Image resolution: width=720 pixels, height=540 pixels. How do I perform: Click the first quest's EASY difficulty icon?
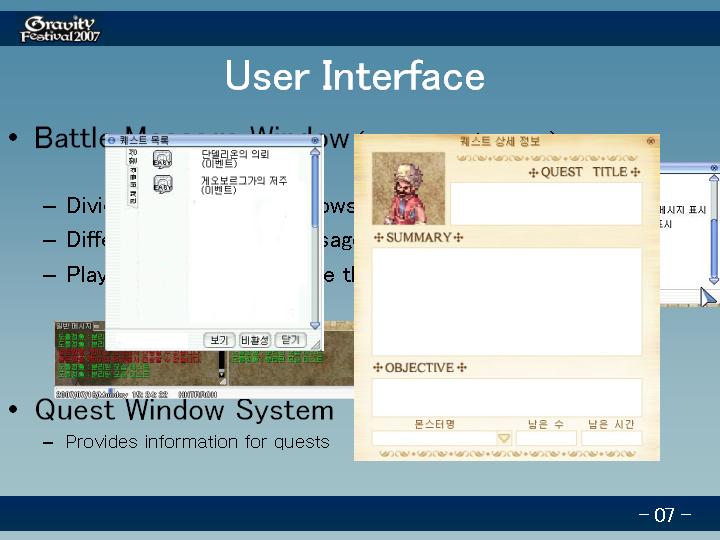[x=162, y=159]
